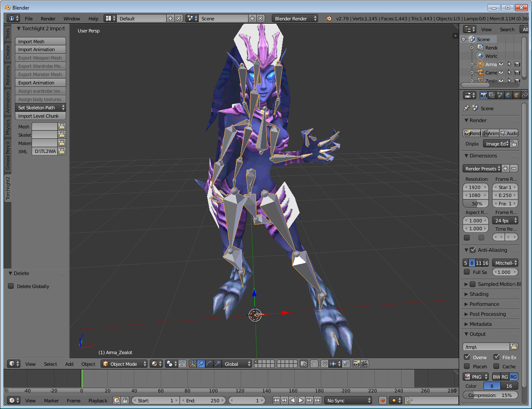The width and height of the screenshot is (532, 409).
Task: Open the 24 fps frame rate dropdown
Action: 505,221
